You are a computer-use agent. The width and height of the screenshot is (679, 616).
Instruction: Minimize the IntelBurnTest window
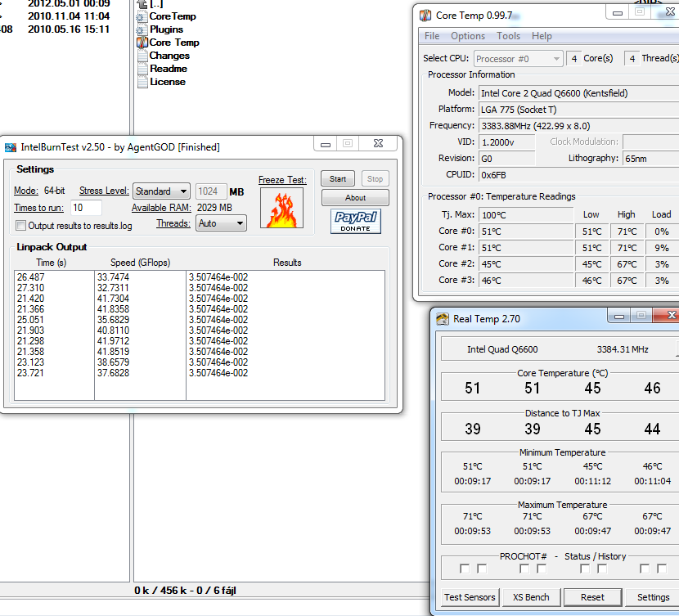pyautogui.click(x=326, y=144)
